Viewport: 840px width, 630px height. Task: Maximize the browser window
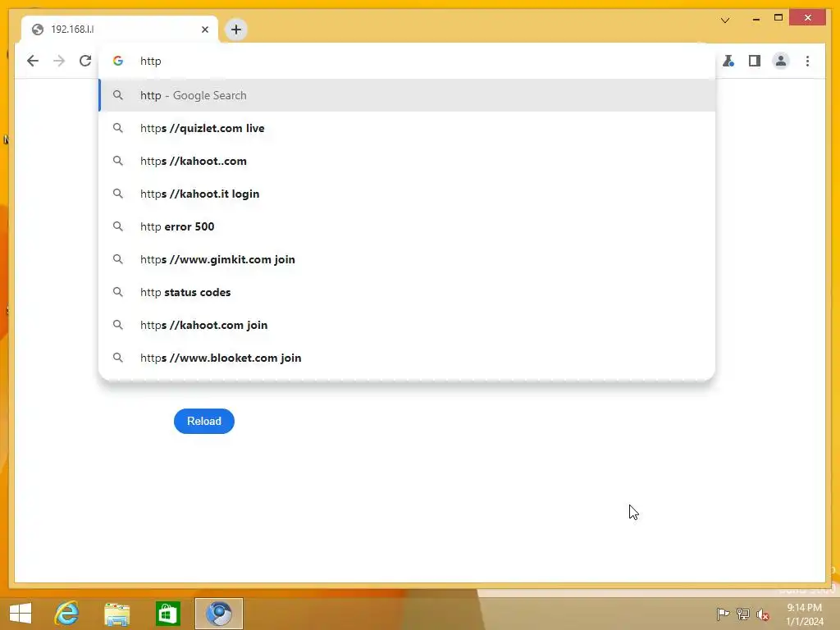tap(778, 18)
